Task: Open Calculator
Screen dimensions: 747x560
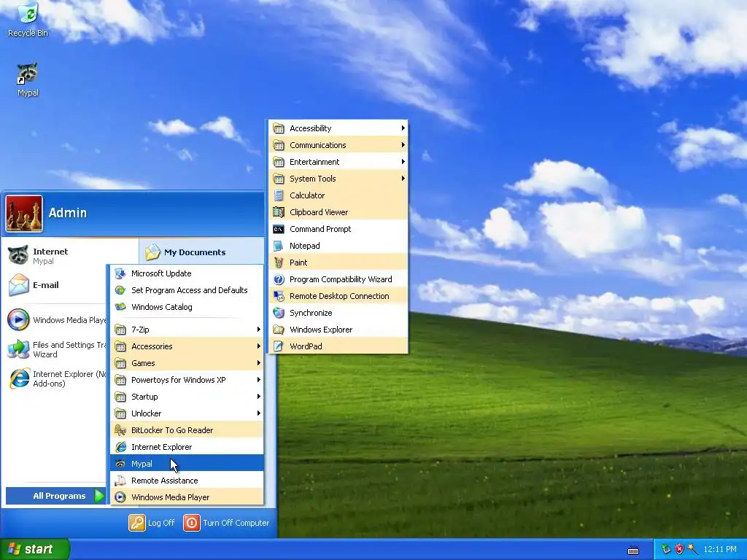Action: pyautogui.click(x=338, y=195)
